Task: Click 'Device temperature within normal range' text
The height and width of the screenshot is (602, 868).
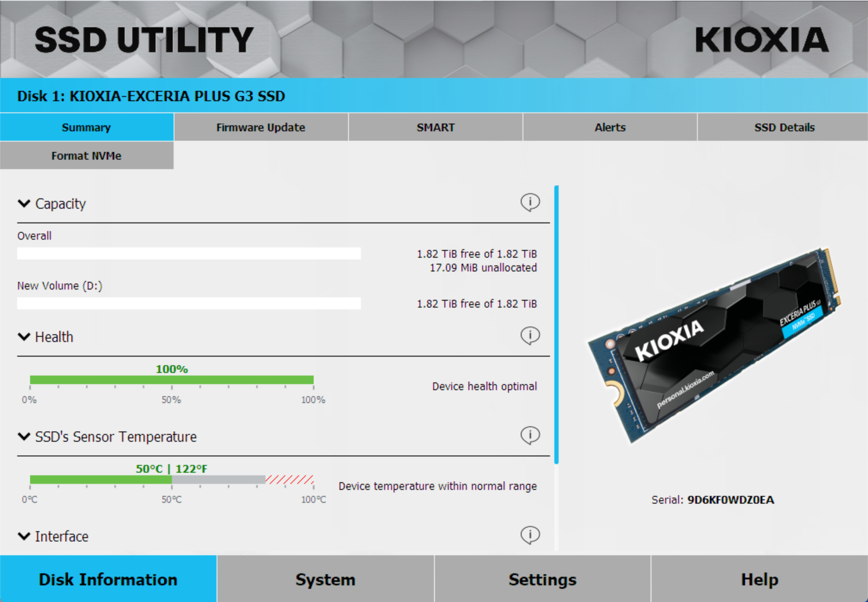Action: [438, 486]
